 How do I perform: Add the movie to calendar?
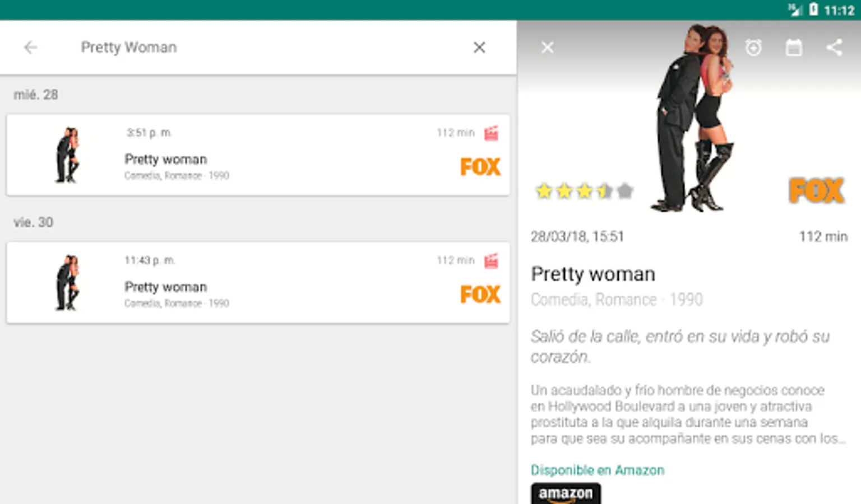pos(794,48)
